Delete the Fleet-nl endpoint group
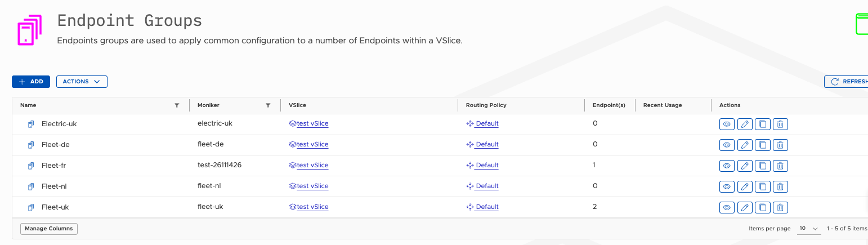The width and height of the screenshot is (868, 245). 780,187
